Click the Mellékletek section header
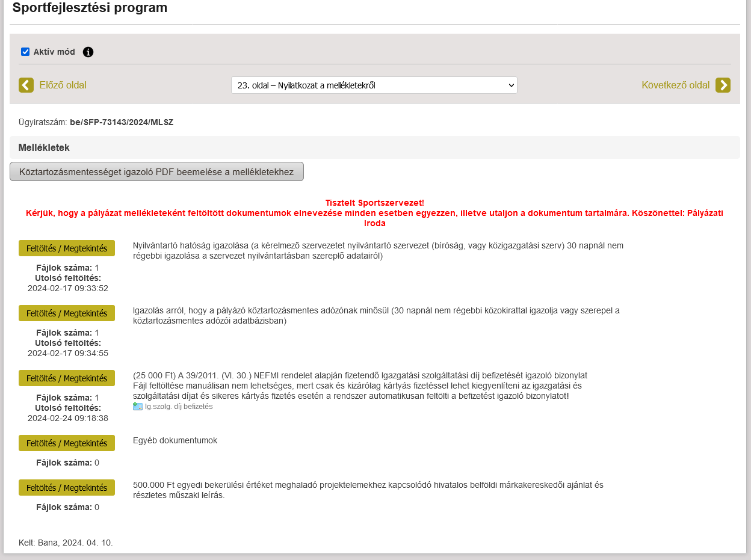 [x=374, y=147]
